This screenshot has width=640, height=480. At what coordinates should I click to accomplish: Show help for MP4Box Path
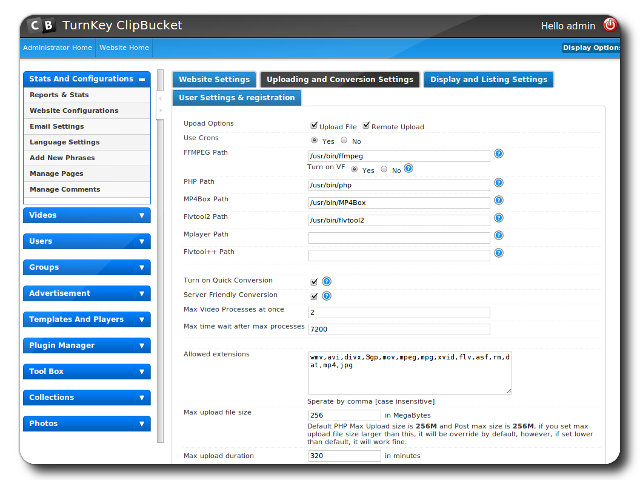(498, 201)
